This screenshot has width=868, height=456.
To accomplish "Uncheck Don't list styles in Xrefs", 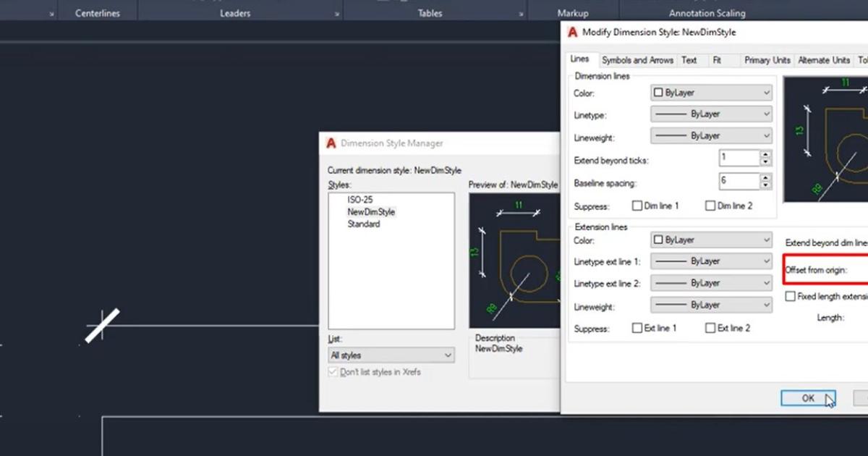I will [x=333, y=371].
